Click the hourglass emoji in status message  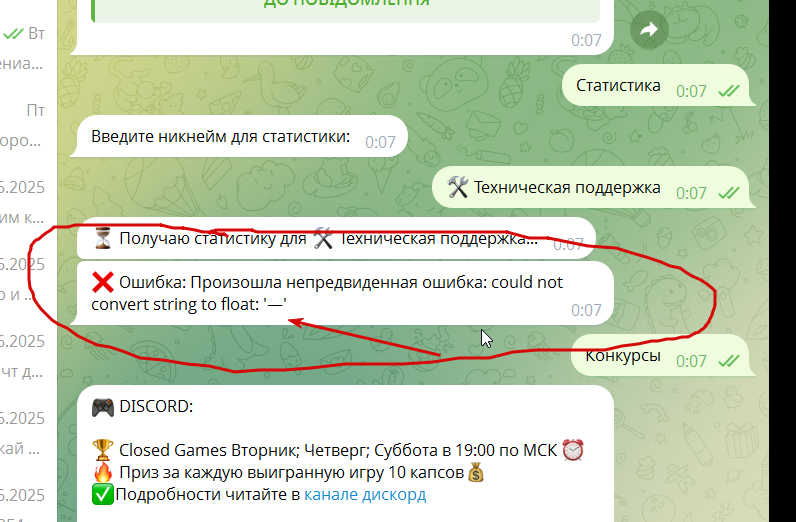point(103,238)
